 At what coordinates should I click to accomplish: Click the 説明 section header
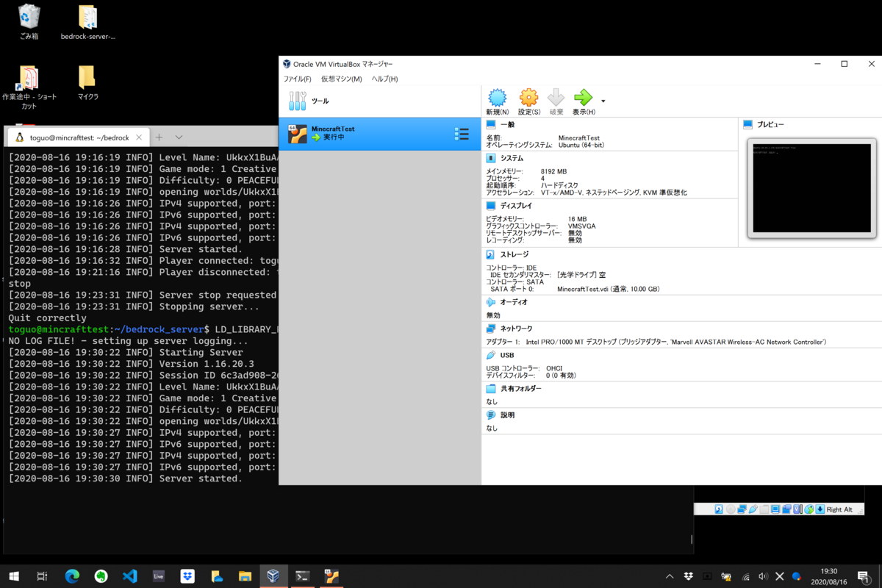click(507, 415)
